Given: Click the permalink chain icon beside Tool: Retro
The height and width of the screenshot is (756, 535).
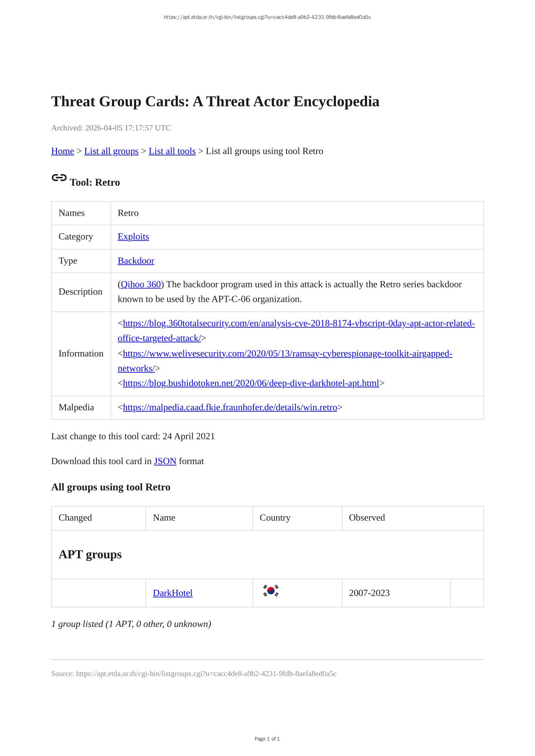Looking at the screenshot, I should [x=59, y=178].
